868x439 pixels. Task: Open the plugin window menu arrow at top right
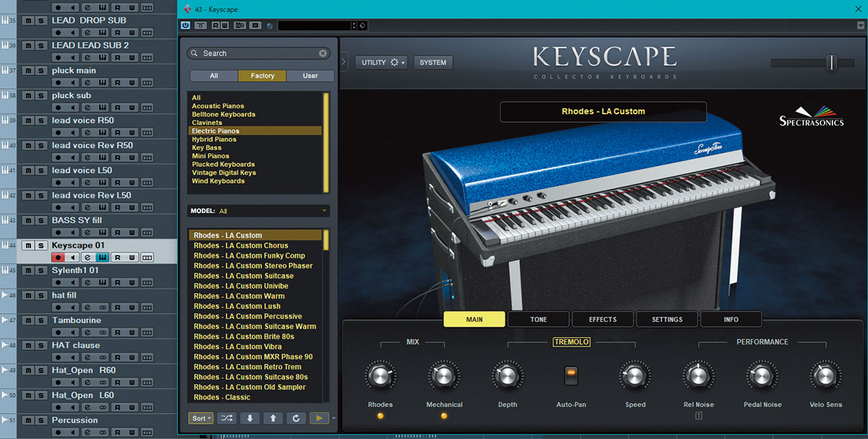click(x=860, y=25)
